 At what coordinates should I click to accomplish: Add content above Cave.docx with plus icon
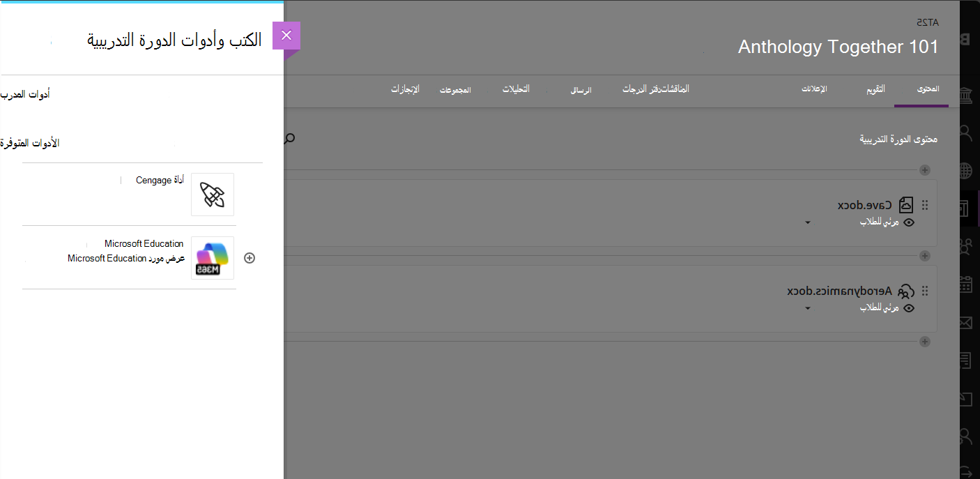(x=925, y=170)
